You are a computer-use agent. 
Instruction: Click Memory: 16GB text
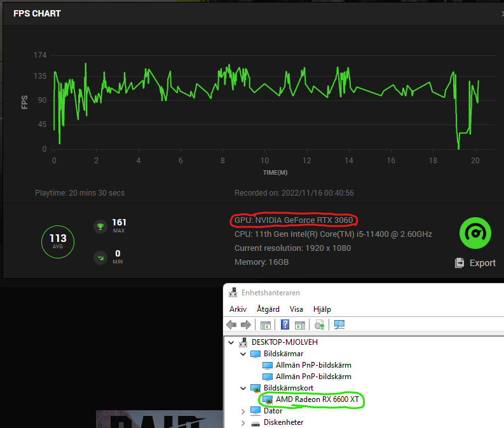(x=262, y=262)
